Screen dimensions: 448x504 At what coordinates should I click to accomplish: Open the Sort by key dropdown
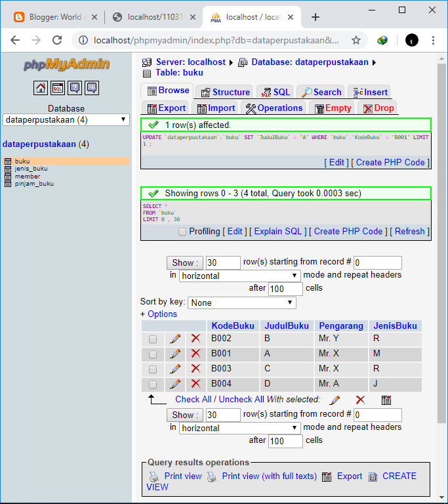pos(241,303)
